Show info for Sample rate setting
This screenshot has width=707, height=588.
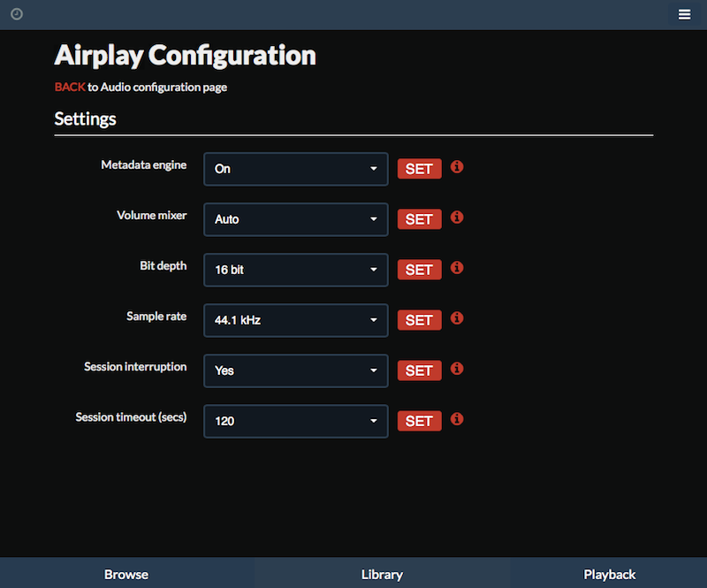click(x=457, y=318)
